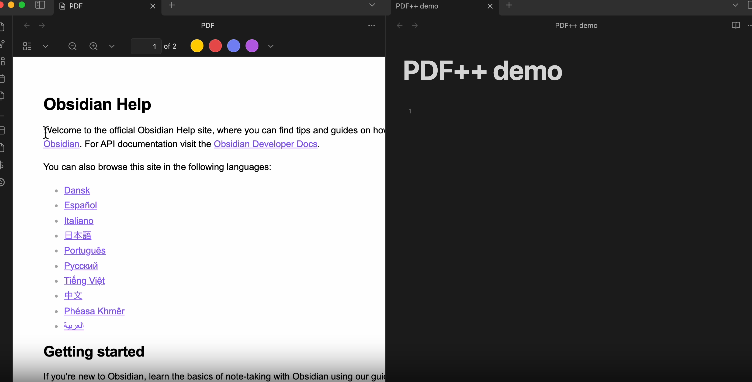Viewport: 752px width, 382px height.
Task: Open the Dansk language link
Action: click(x=77, y=190)
